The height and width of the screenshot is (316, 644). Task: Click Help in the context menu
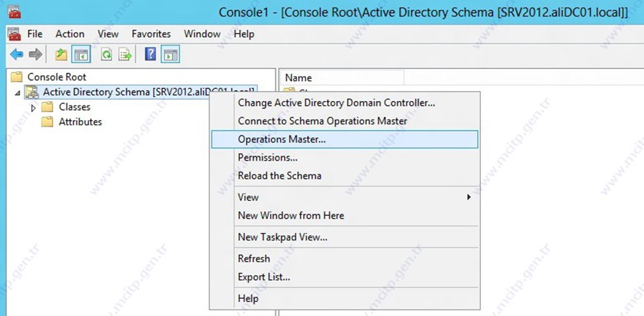coord(344,298)
